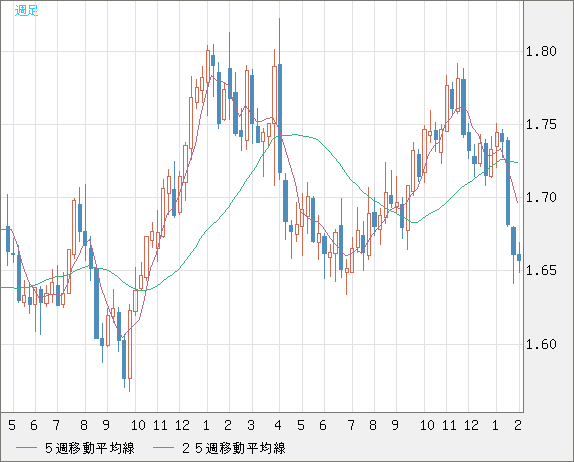The width and height of the screenshot is (574, 462).
Task: Click the 1.75 price axis label
Action: point(541,124)
